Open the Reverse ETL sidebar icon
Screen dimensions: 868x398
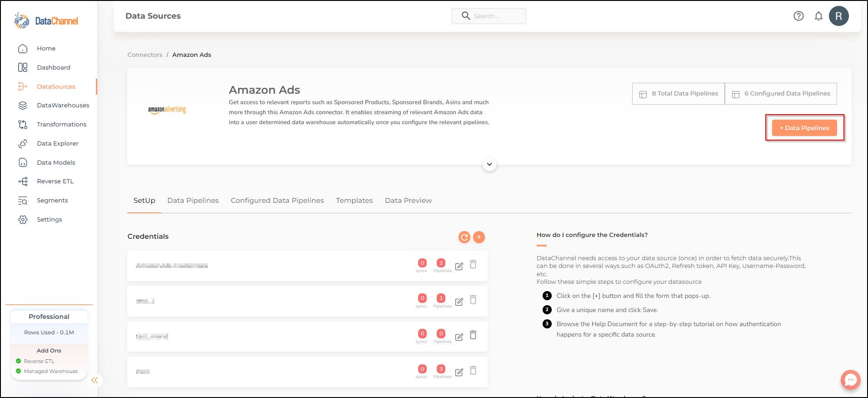[x=23, y=181]
